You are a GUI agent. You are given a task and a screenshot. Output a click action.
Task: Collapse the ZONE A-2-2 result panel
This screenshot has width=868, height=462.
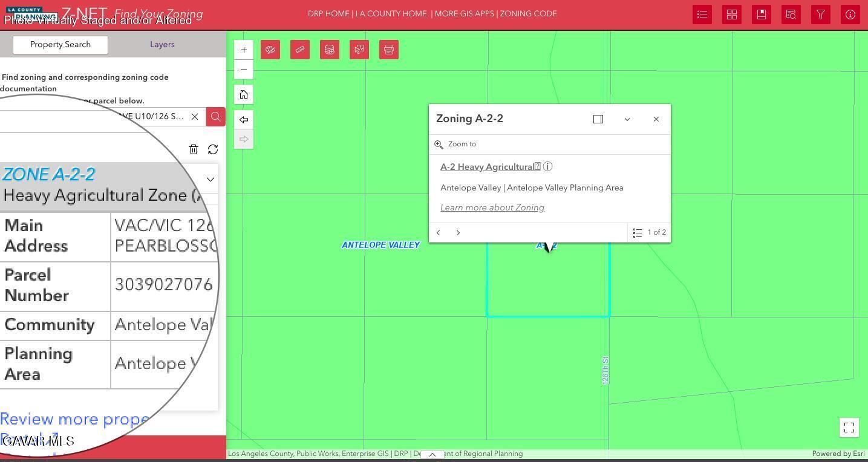point(210,180)
